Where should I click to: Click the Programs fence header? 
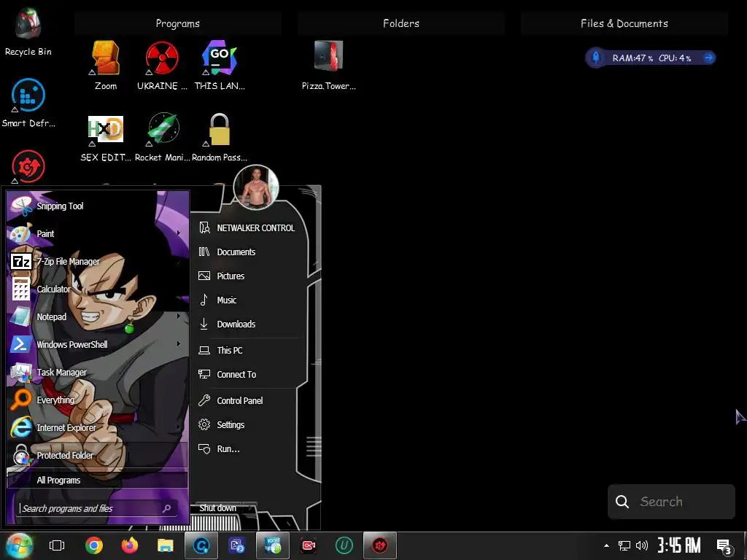click(x=178, y=23)
